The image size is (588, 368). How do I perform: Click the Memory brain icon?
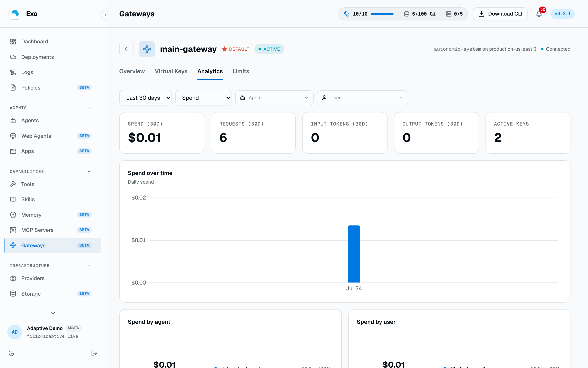(13, 215)
